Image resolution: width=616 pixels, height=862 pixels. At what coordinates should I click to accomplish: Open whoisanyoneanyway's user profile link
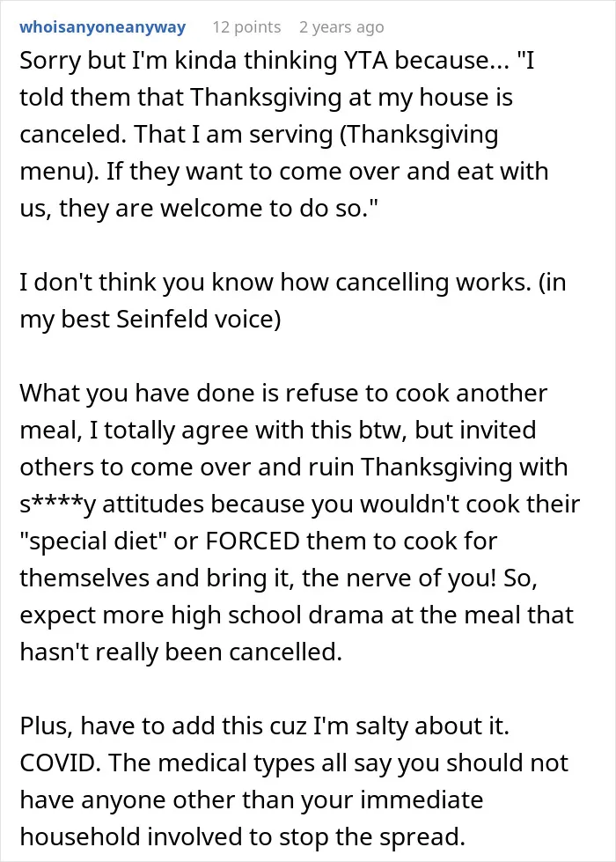(103, 27)
